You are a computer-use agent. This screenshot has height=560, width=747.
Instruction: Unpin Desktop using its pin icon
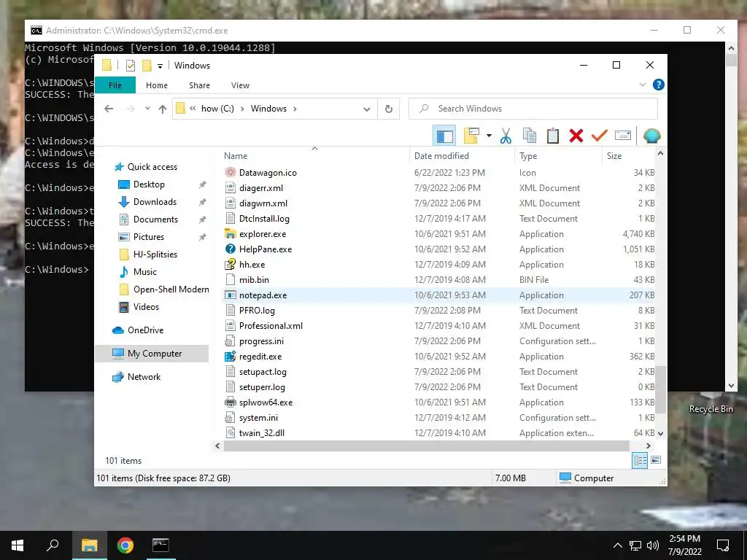(x=203, y=184)
